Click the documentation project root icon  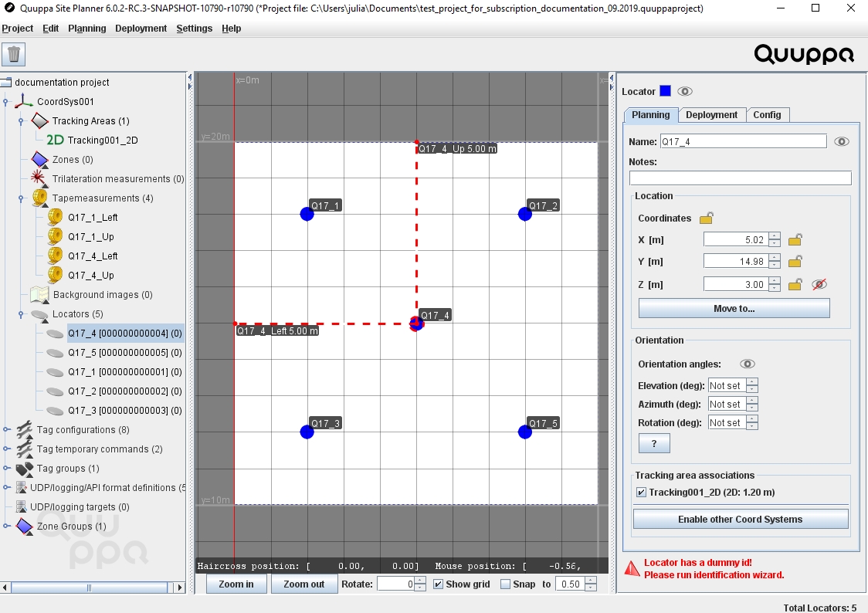coord(6,83)
